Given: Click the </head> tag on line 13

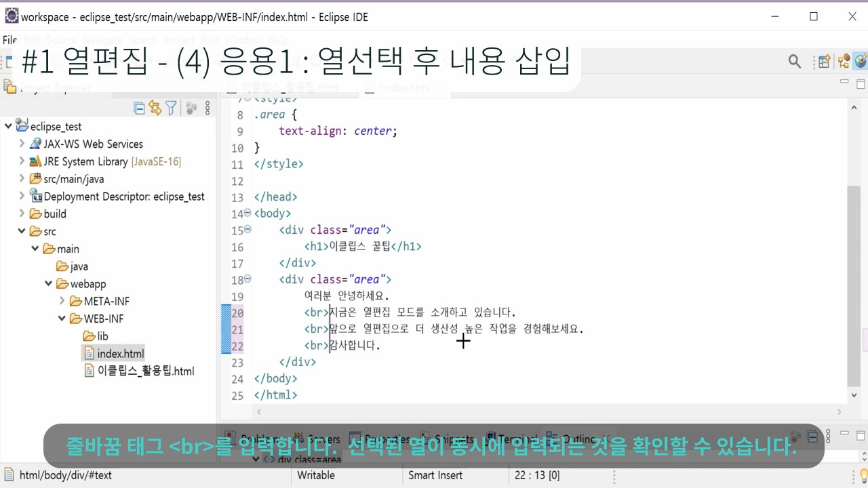Looking at the screenshot, I should tap(276, 197).
